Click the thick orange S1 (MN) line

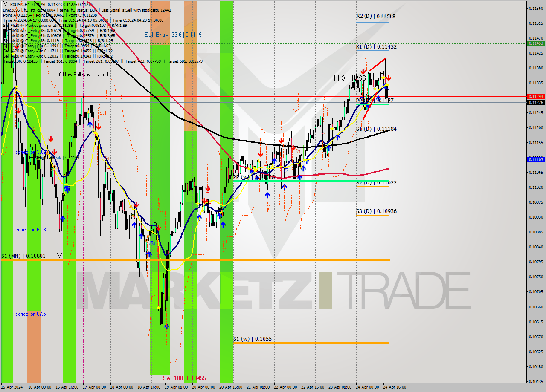point(195,260)
